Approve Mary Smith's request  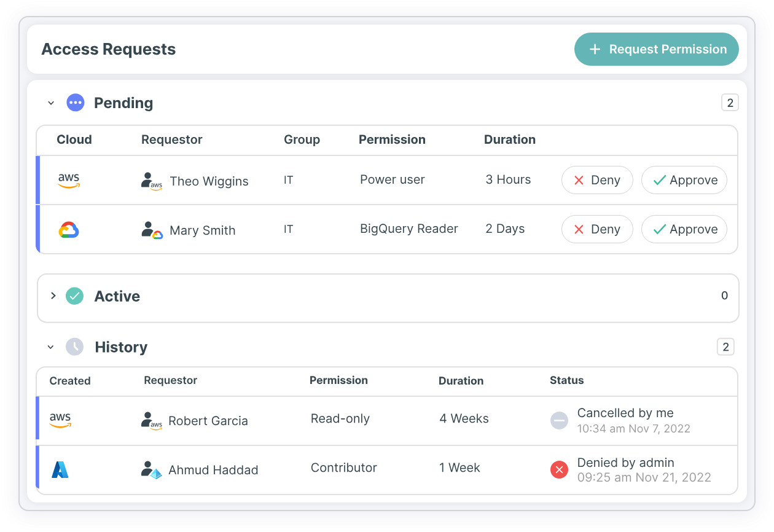pyautogui.click(x=684, y=229)
